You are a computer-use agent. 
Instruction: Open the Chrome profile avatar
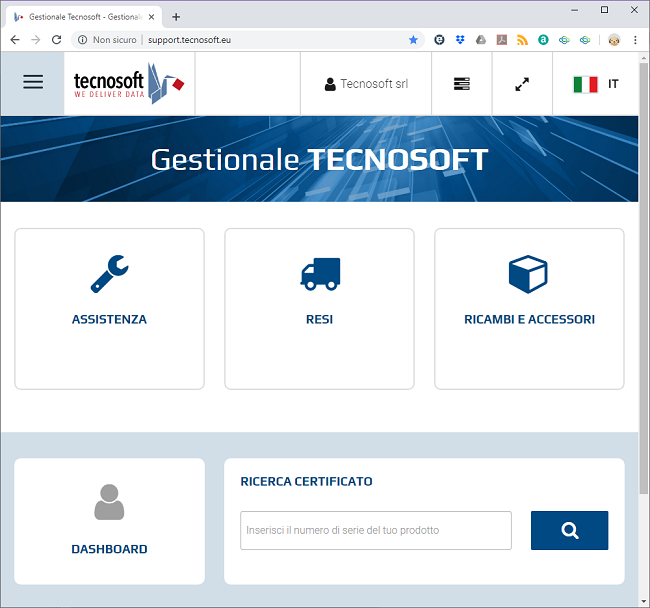(x=614, y=40)
